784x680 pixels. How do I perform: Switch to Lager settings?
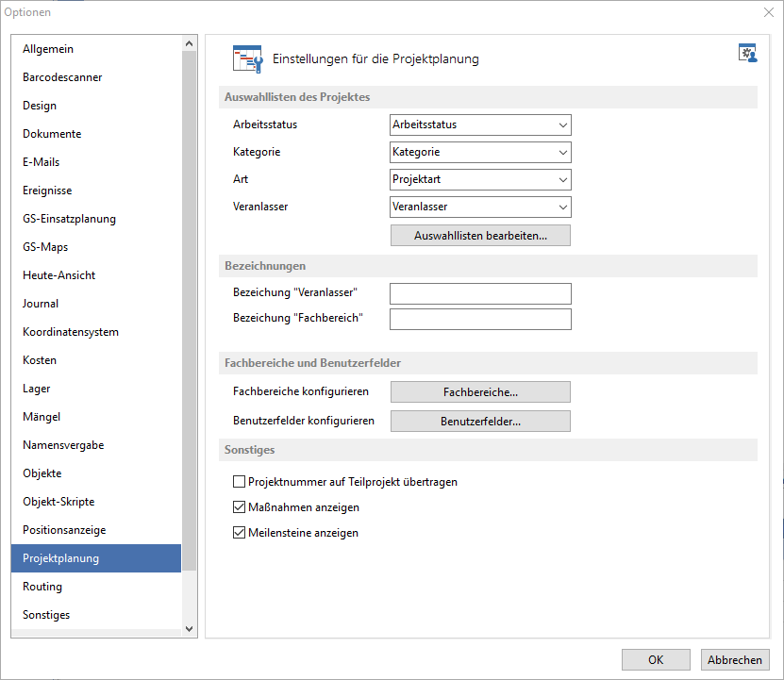(96, 389)
